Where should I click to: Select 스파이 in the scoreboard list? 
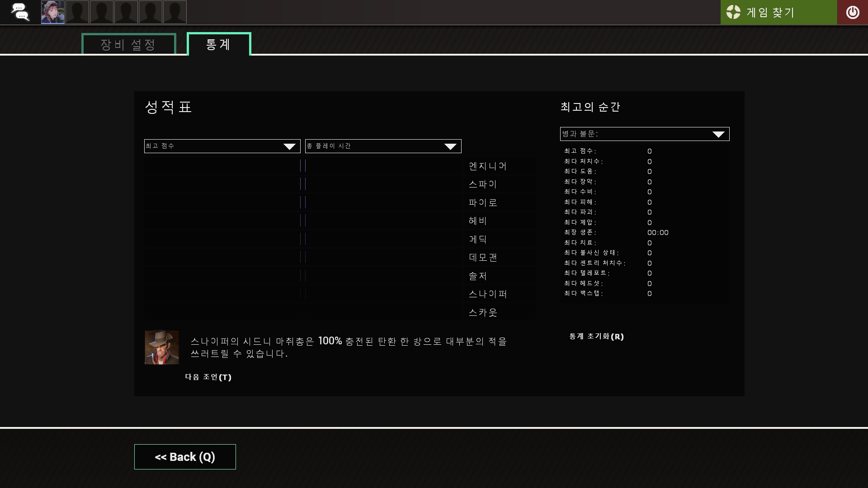coord(482,184)
